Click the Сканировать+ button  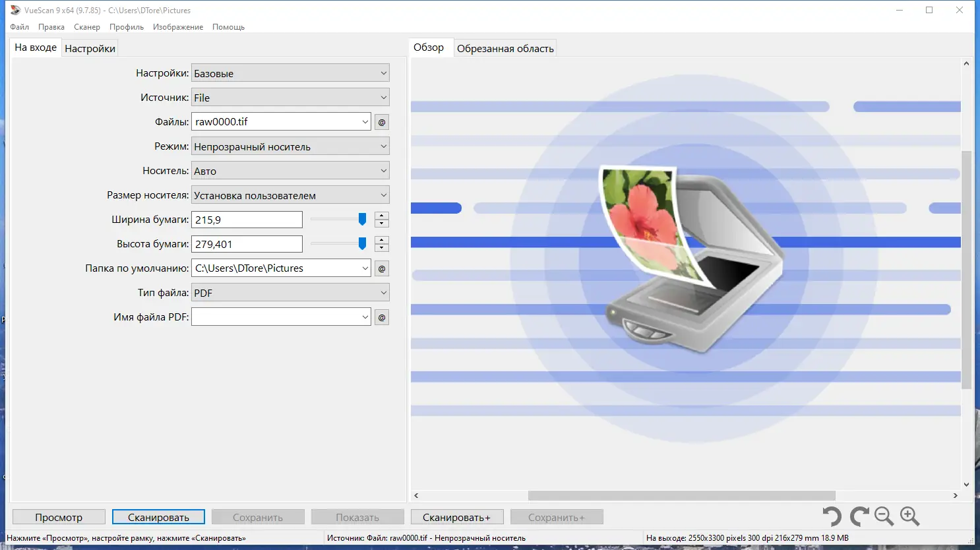coord(457,517)
